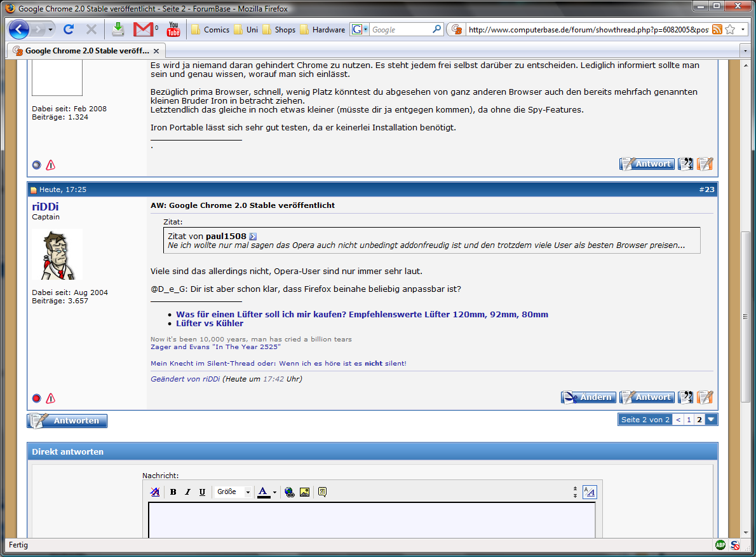Click riDDi's online status icon
Image resolution: width=756 pixels, height=557 pixels.
click(37, 398)
